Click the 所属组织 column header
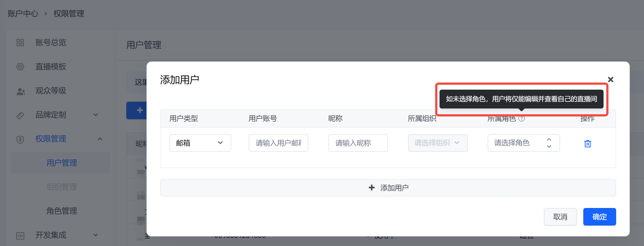Image resolution: width=644 pixels, height=246 pixels. pos(422,118)
